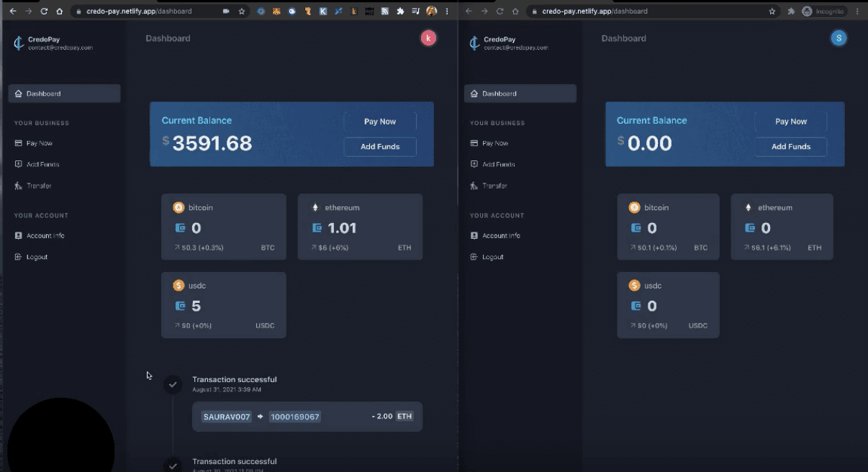This screenshot has height=472, width=868.
Task: Click the '$6 (+6%)' ethereum change, left window
Action: tap(330, 248)
